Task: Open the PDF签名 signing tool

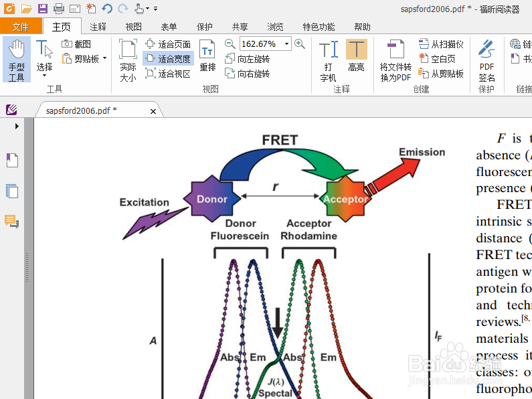Action: (486, 60)
